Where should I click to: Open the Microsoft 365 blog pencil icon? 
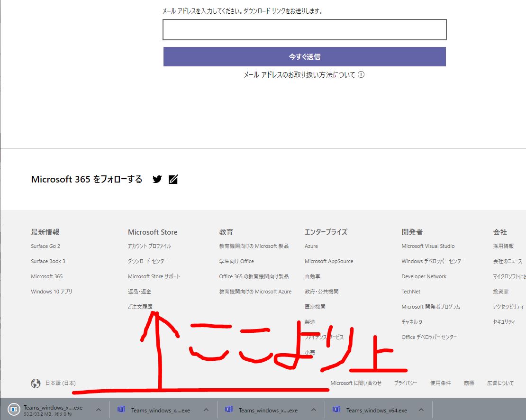[173, 180]
